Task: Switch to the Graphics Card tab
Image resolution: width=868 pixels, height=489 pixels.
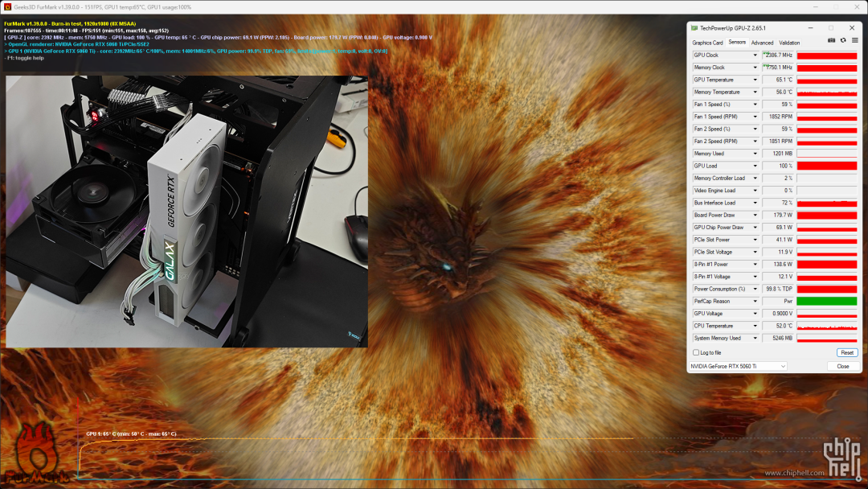Action: [x=707, y=43]
